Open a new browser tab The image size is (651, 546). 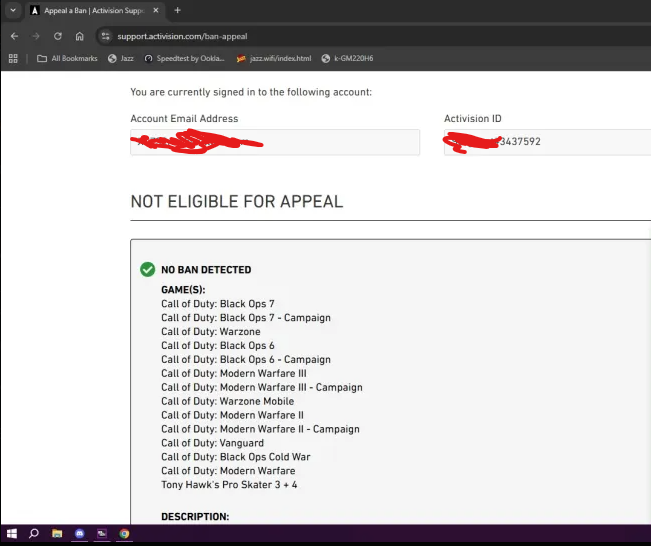pos(177,10)
